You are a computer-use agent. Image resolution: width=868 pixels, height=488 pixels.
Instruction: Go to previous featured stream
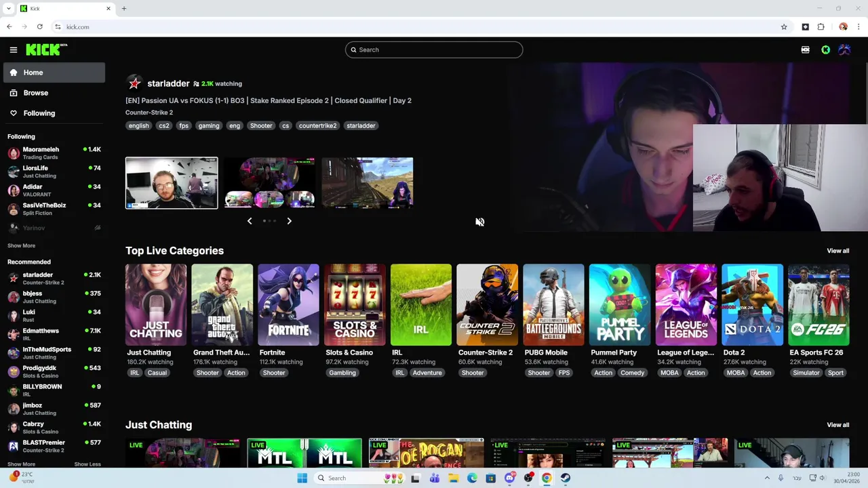249,221
